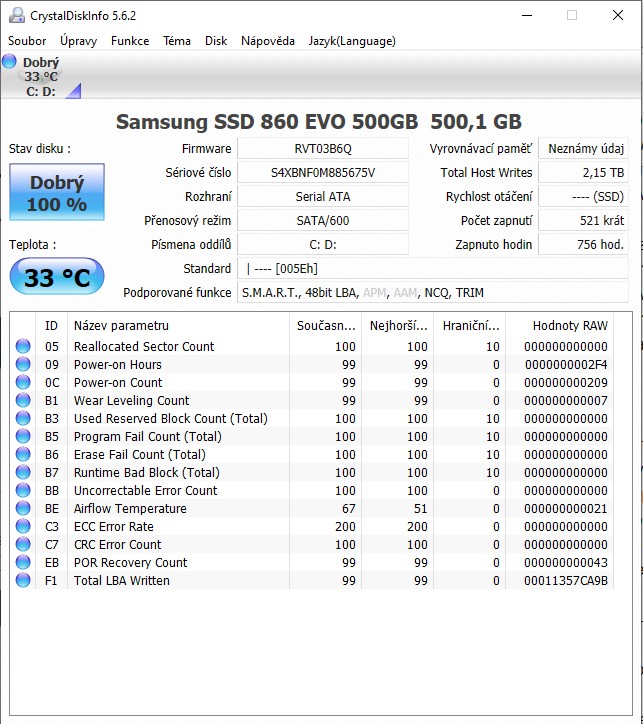Click the Hodnoty RAW column header
This screenshot has width=643, height=724.
[560, 326]
